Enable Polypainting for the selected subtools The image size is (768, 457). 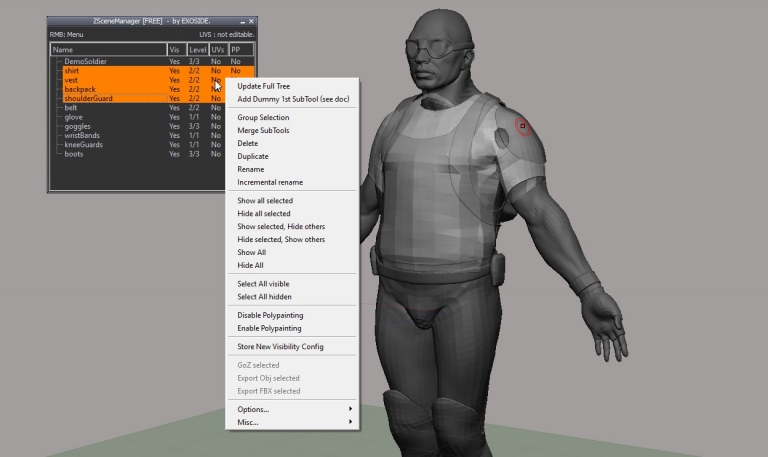[x=269, y=328]
